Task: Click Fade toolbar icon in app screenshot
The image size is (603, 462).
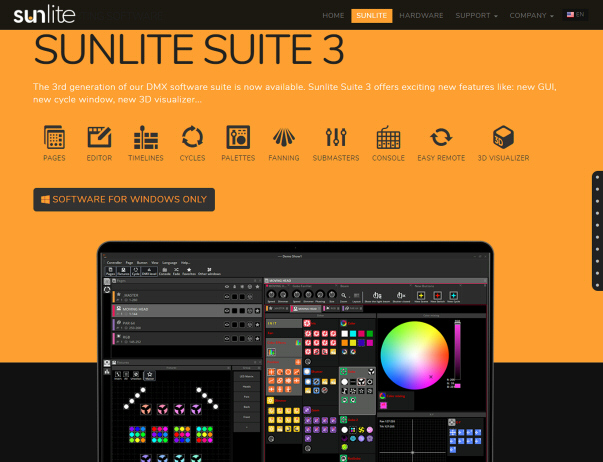Action: (176, 271)
